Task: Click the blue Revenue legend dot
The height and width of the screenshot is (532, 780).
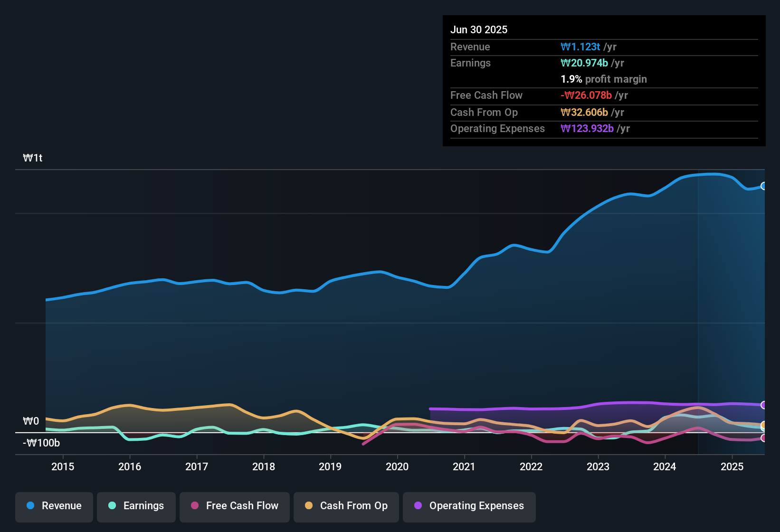Action: tap(30, 506)
